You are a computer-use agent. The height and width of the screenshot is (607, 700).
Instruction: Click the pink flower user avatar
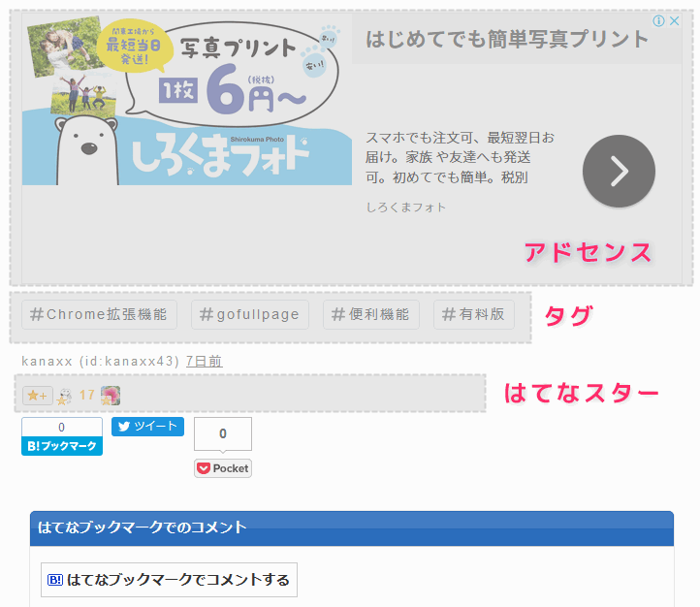[111, 396]
